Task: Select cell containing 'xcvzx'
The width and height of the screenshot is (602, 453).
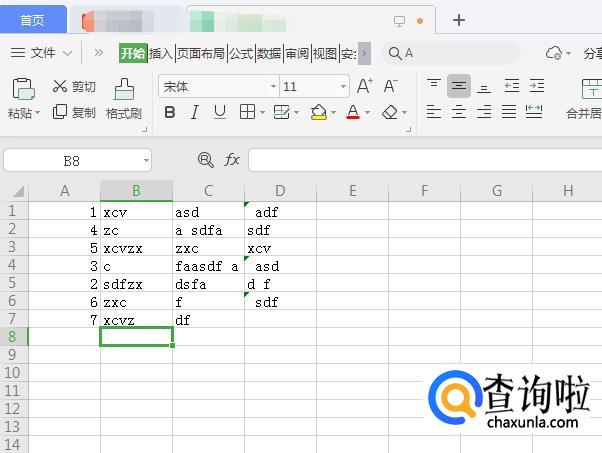Action: pos(136,248)
